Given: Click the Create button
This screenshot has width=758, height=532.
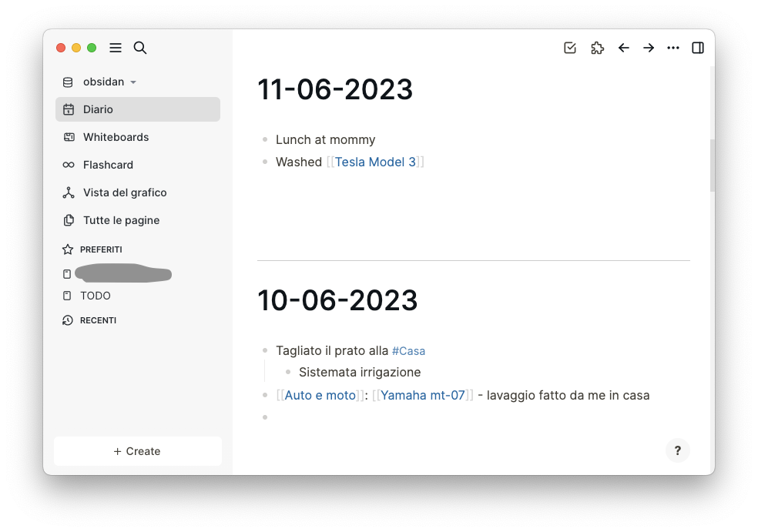Looking at the screenshot, I should pos(138,451).
